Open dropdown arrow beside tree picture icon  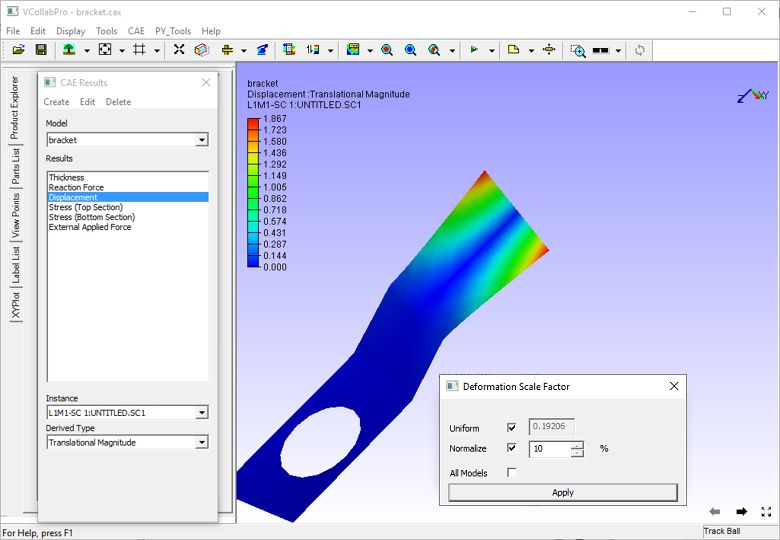[87, 50]
